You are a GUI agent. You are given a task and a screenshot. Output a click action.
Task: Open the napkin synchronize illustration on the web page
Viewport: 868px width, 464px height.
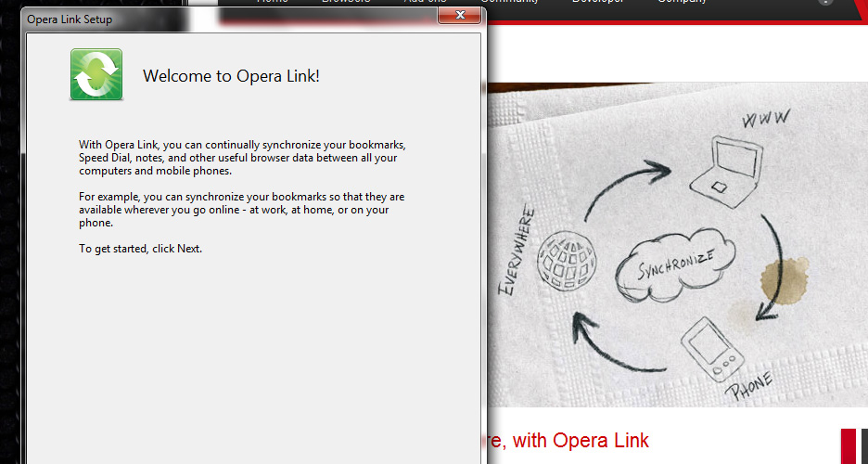(677, 245)
